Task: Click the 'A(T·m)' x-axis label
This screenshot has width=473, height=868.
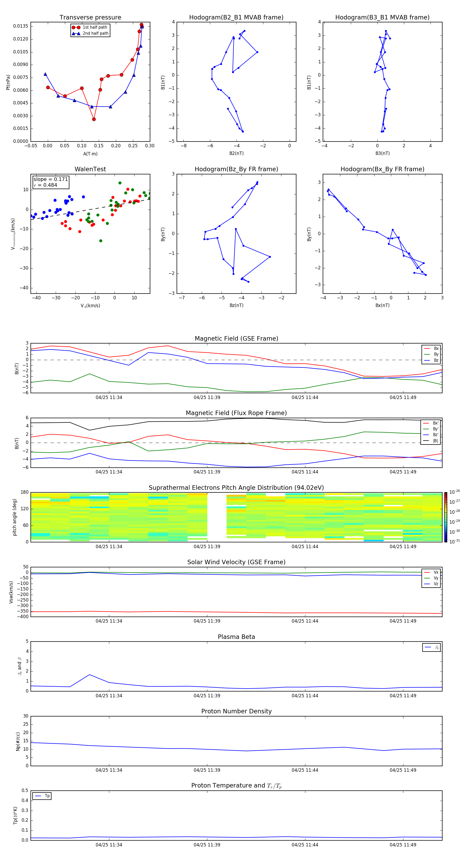Action: (x=90, y=154)
